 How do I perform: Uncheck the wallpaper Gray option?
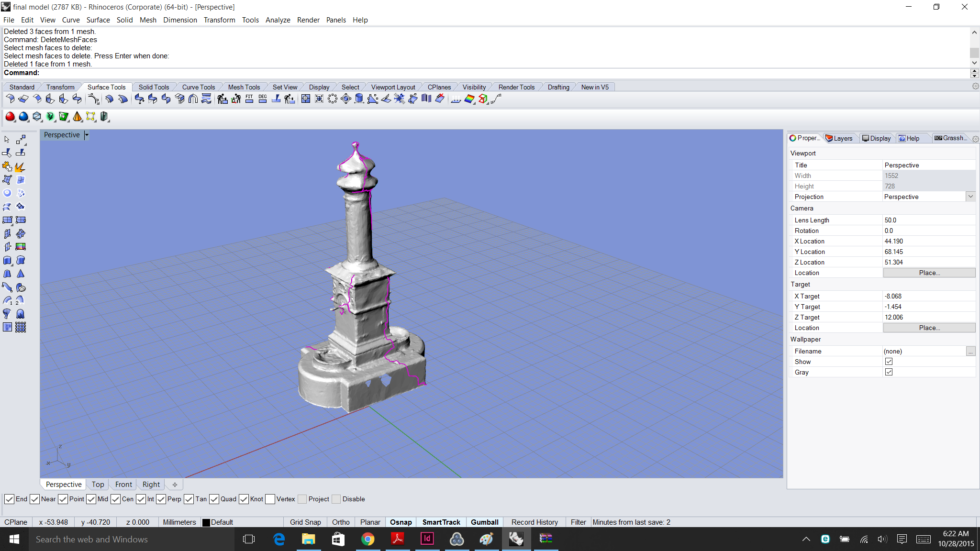click(x=889, y=372)
